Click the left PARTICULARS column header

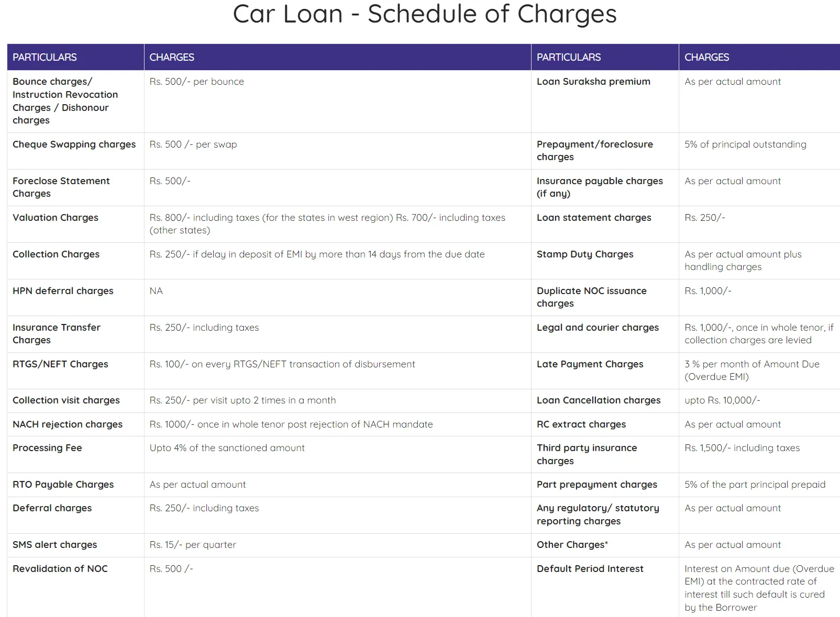pyautogui.click(x=45, y=57)
